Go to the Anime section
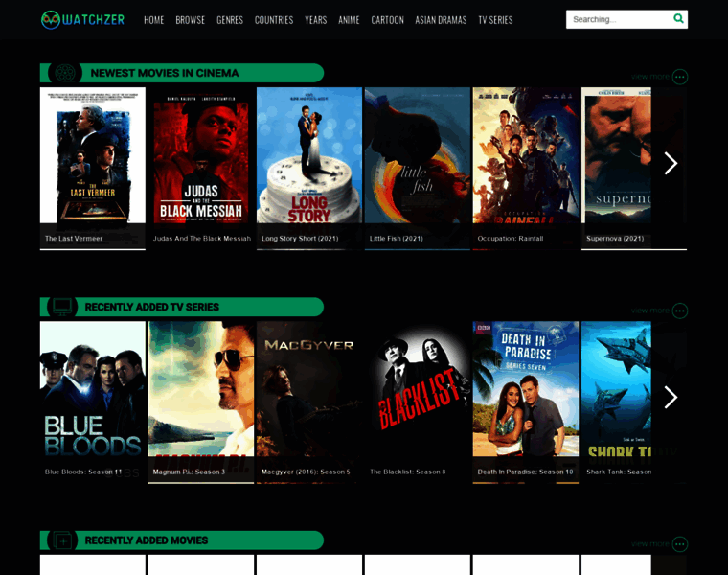 coord(349,20)
